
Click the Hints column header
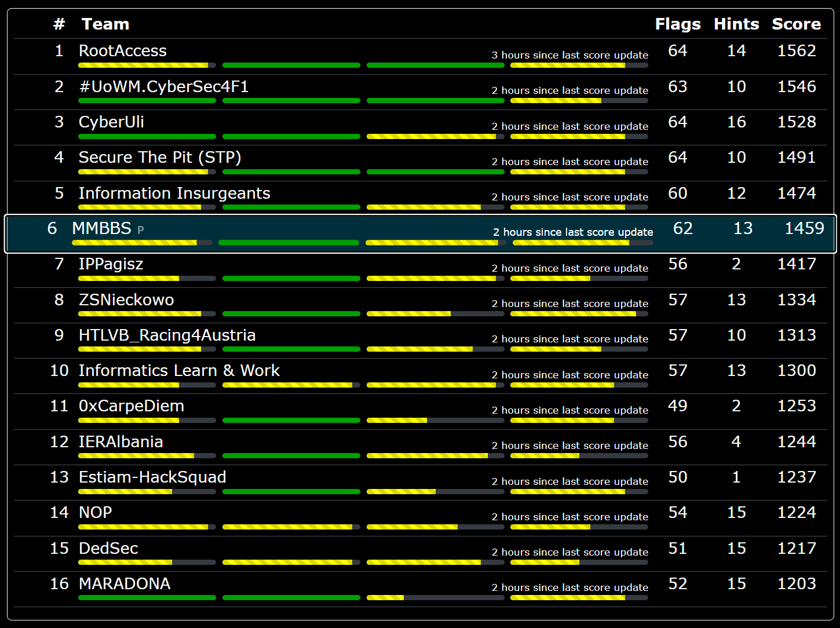coord(736,24)
